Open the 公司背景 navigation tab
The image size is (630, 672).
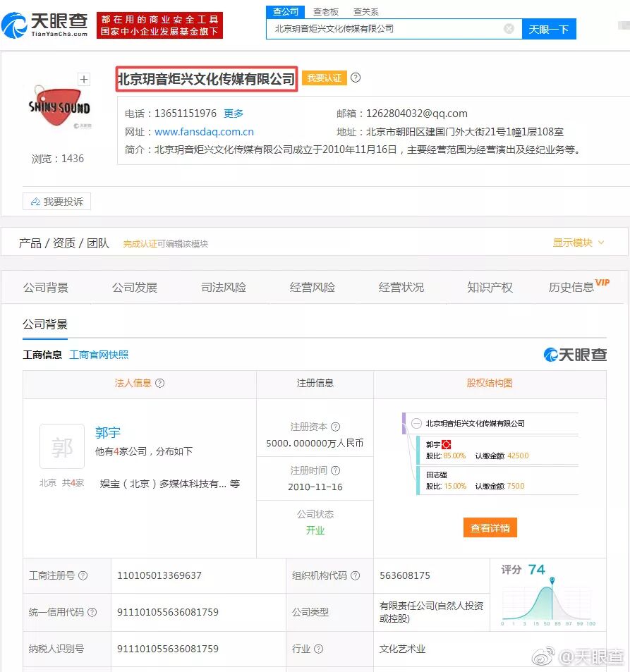45,287
